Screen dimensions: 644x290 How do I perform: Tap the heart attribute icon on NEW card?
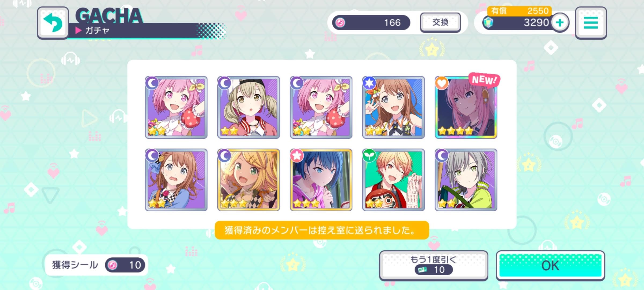441,83
